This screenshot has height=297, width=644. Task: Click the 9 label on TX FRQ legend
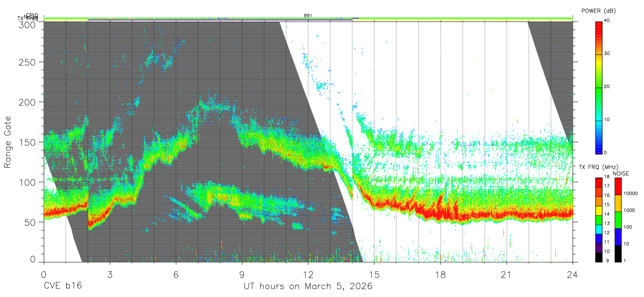click(606, 260)
